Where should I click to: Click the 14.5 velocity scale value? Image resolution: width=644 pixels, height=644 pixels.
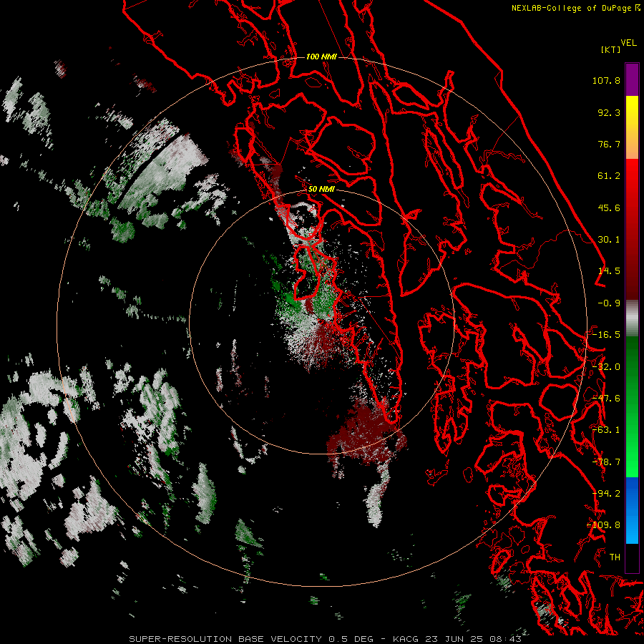609,271
